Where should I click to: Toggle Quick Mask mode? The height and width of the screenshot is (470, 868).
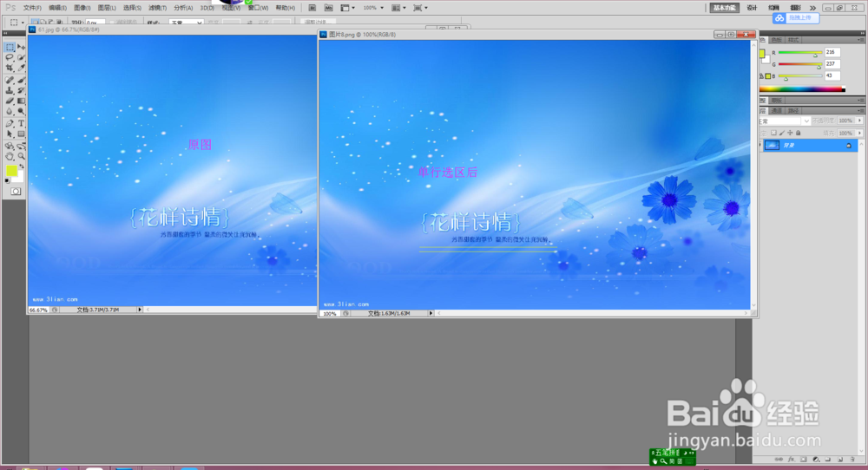(16, 192)
